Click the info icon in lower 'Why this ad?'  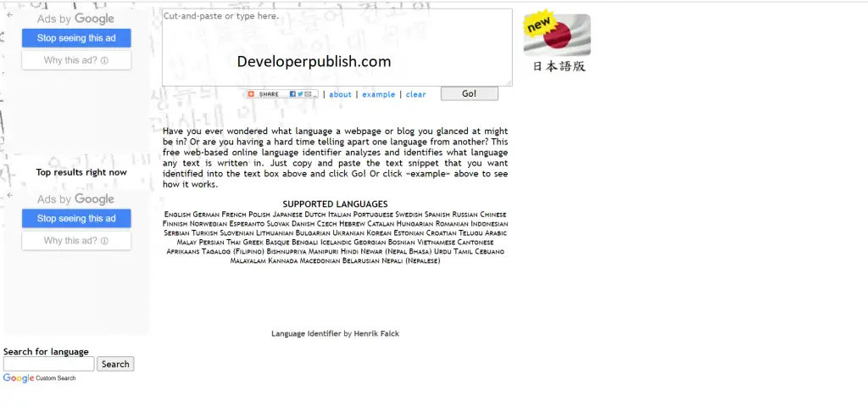point(104,241)
